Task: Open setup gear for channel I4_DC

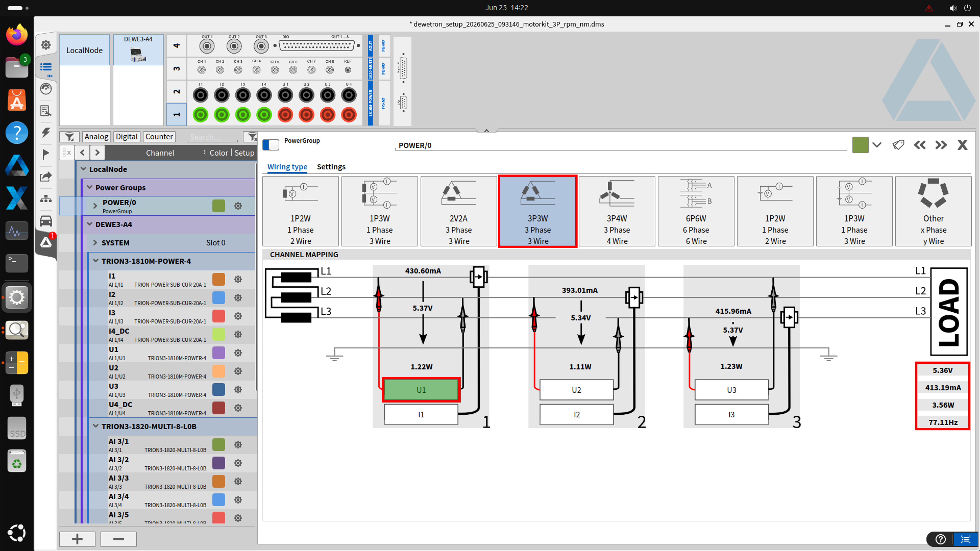Action: pyautogui.click(x=238, y=334)
